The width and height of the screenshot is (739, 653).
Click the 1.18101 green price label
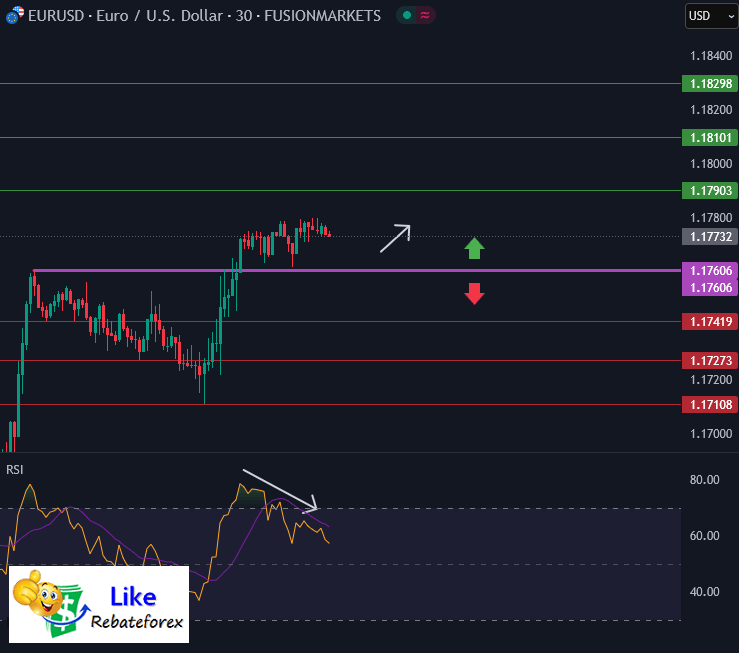[710, 138]
